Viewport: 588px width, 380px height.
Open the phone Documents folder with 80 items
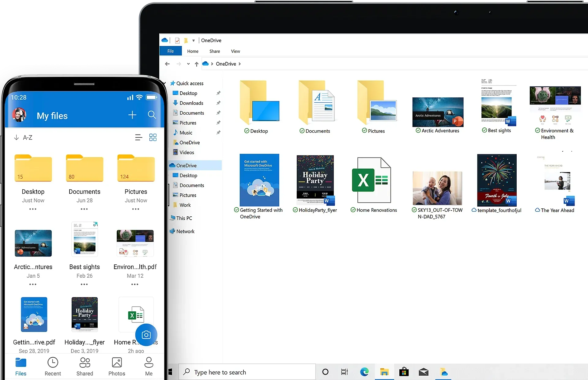tap(85, 168)
